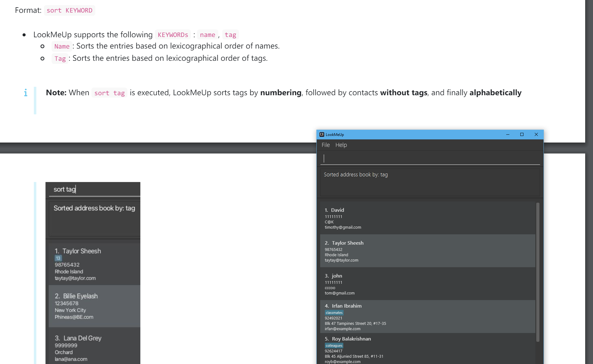This screenshot has width=593, height=364.
Task: Click the 'Tag' code in sub-bullet
Action: click(60, 59)
